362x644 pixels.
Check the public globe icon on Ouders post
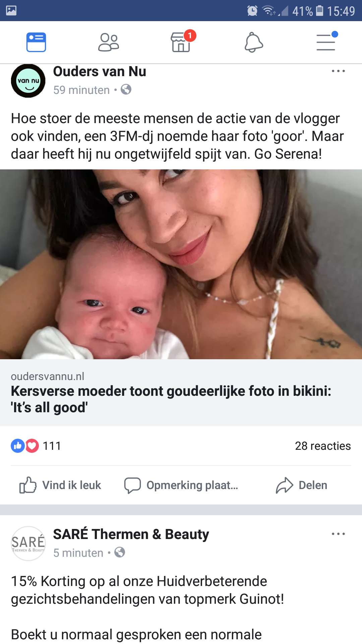pos(126,90)
